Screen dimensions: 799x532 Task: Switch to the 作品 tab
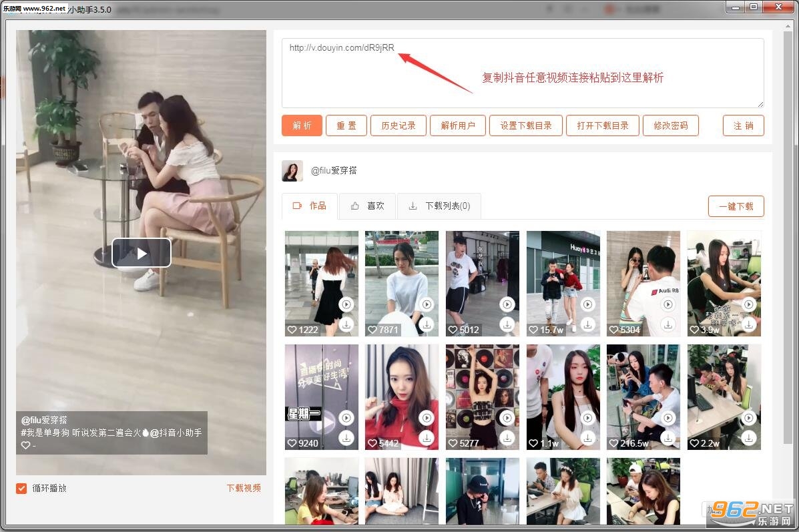coord(310,206)
